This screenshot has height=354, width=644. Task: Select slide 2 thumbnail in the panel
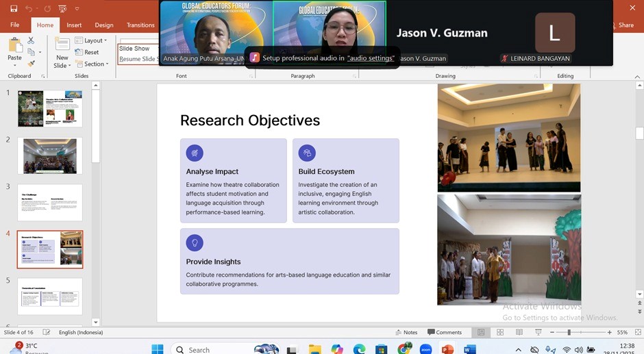click(50, 155)
